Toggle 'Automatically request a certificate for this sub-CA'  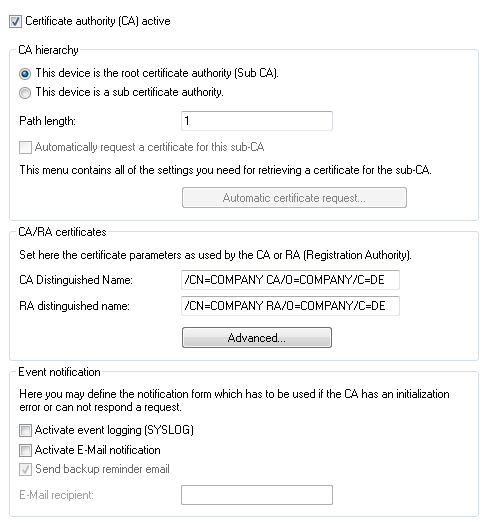click(x=25, y=147)
